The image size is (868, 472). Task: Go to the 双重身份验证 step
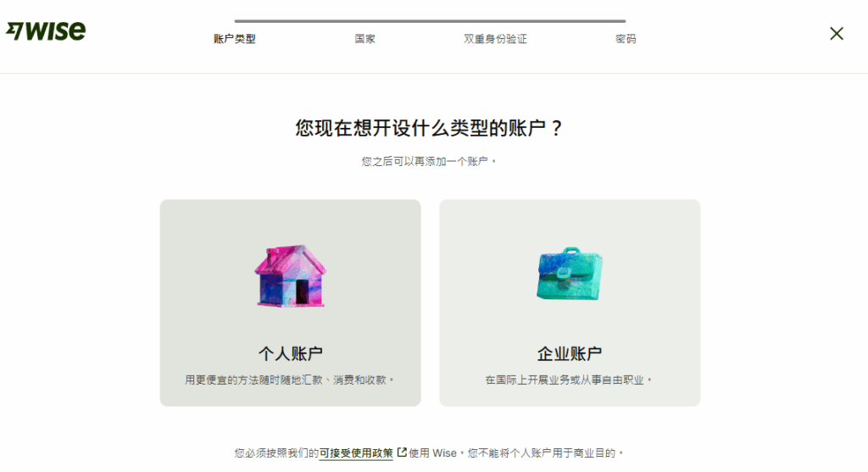(495, 39)
